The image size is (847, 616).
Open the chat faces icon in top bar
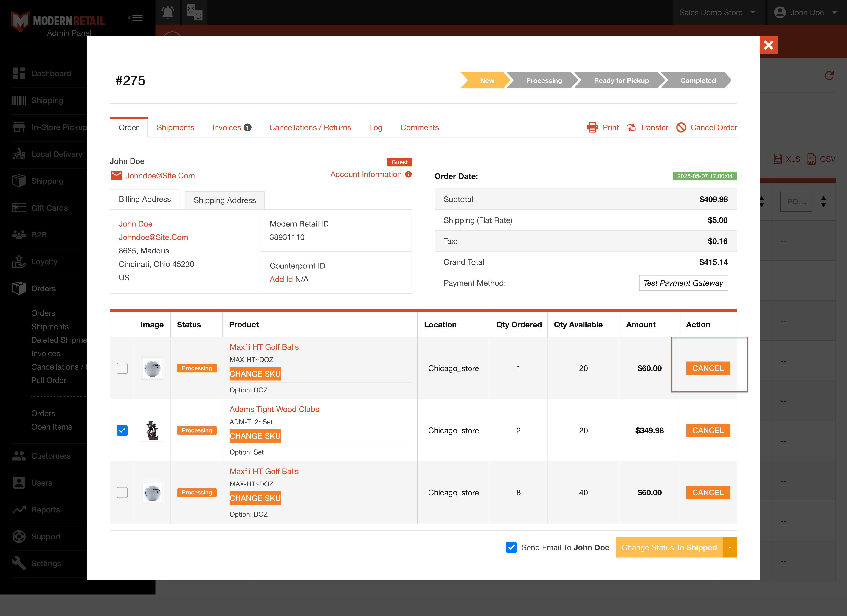click(x=195, y=12)
